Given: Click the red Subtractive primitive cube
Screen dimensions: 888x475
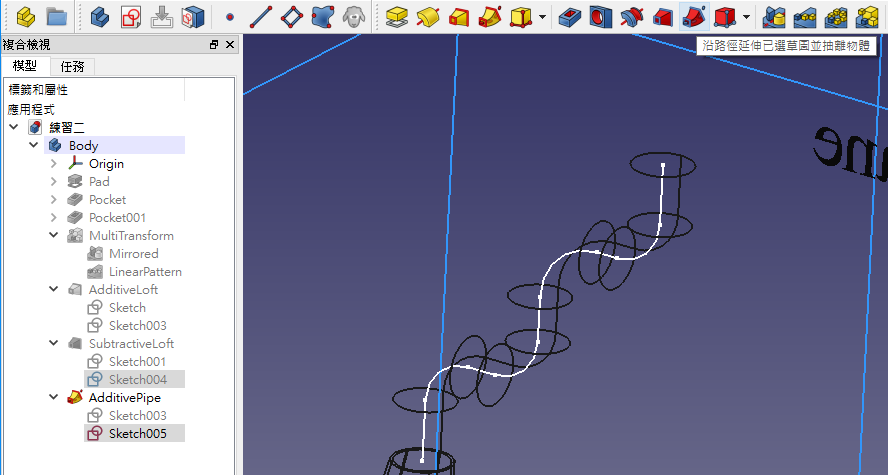Looking at the screenshot, I should (x=725, y=18).
